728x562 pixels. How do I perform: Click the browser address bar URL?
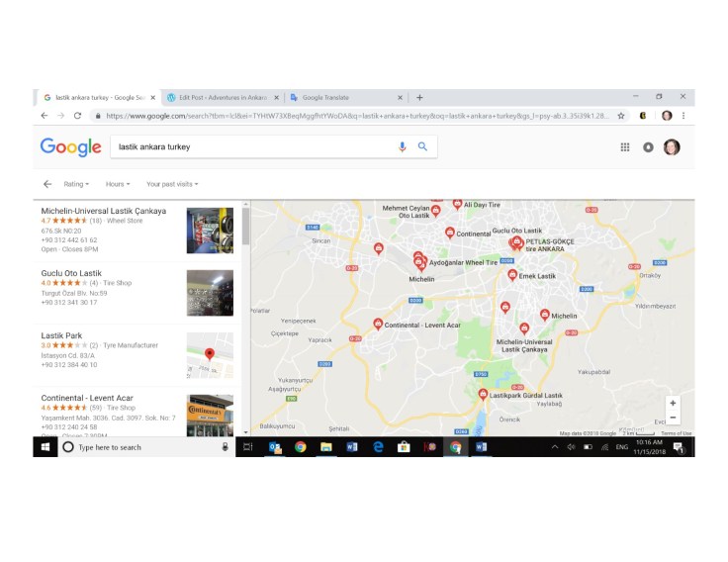[x=357, y=116]
